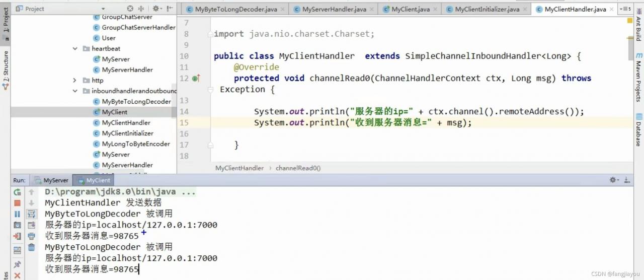Viewport: 644px width, 280px height.
Task: Select User class in Project tree
Action: click(105, 38)
